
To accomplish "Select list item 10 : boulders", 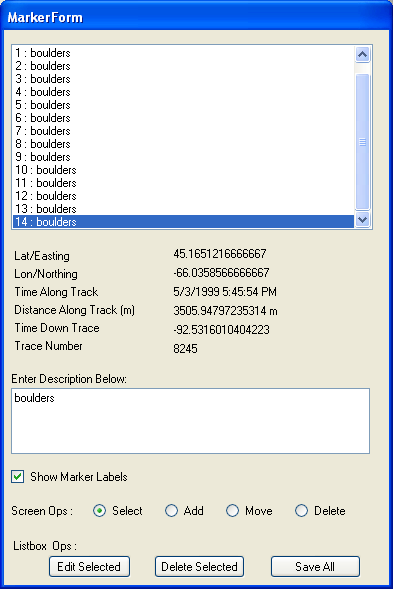I will click(183, 170).
